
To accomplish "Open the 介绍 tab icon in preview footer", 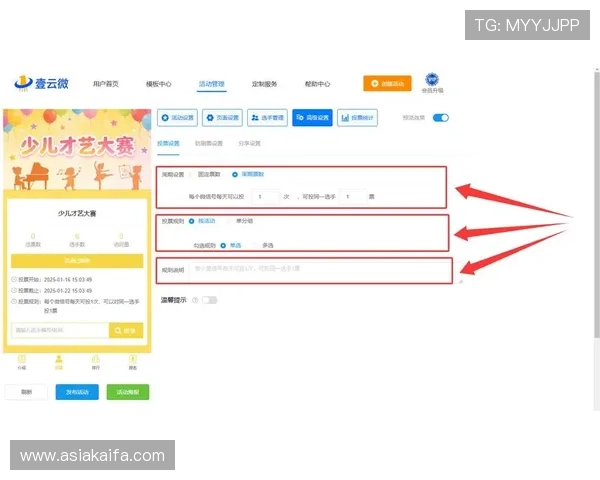I will [22, 362].
